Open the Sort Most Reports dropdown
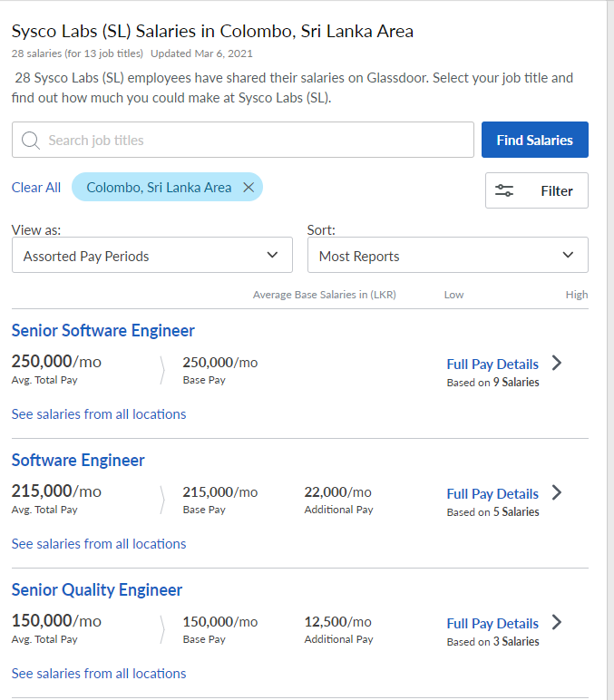Screen dimensions: 614x700 pos(447,255)
